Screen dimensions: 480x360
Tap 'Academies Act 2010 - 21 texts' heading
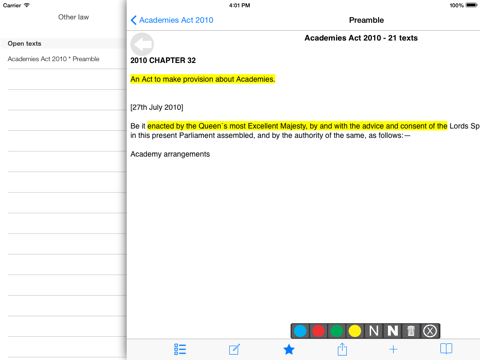point(361,38)
